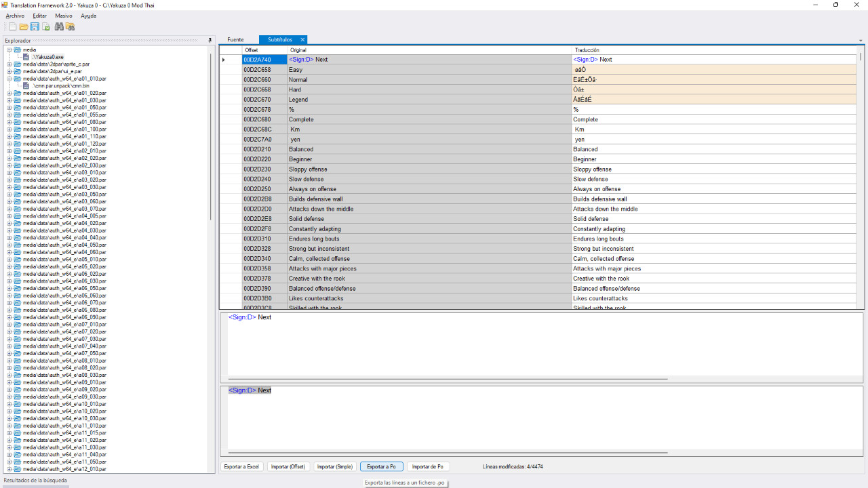This screenshot has height=488, width=868.
Task: Open the Archivo menu
Action: click(x=15, y=16)
